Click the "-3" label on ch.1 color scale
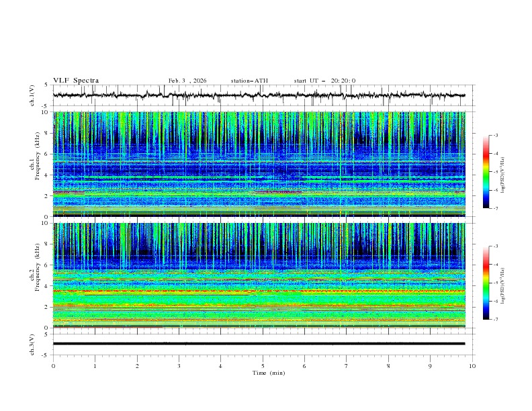 (x=495, y=135)
